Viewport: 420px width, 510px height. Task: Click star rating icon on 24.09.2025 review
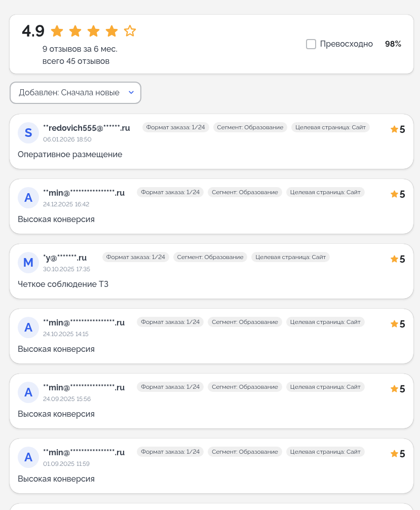click(394, 389)
